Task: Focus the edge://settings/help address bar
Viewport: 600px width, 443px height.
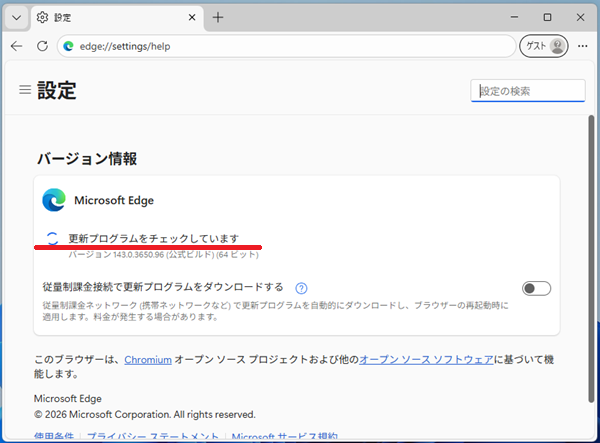Action: point(280,46)
